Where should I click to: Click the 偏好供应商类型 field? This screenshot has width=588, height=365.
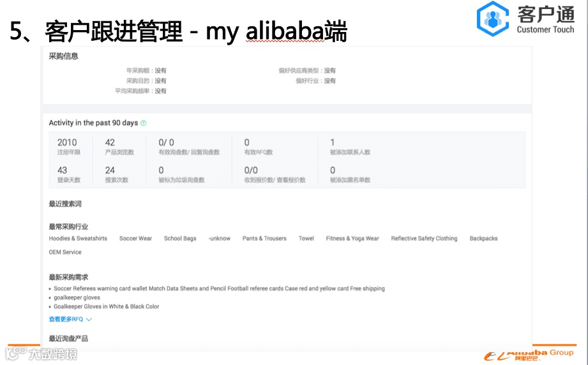click(x=307, y=70)
